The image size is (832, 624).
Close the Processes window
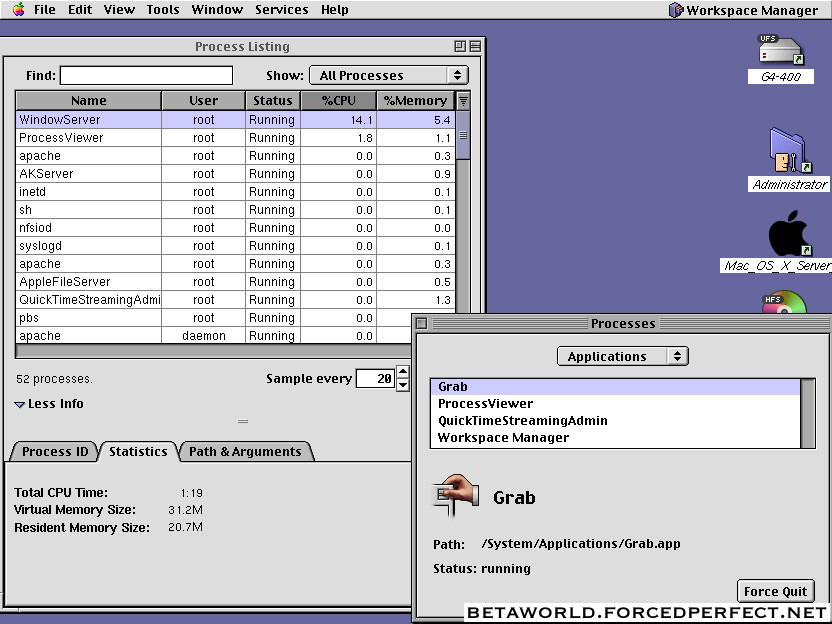[x=422, y=323]
